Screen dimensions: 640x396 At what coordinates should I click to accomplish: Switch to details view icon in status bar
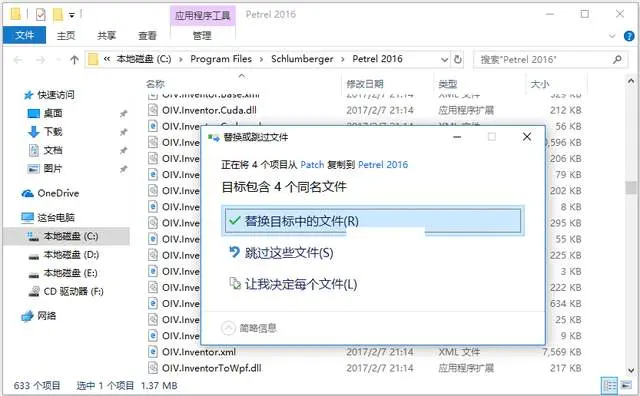[x=610, y=385]
